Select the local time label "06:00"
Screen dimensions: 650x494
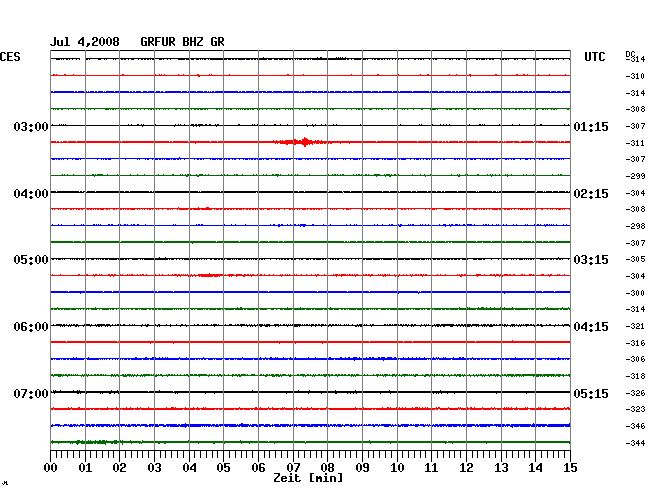[x=31, y=327]
